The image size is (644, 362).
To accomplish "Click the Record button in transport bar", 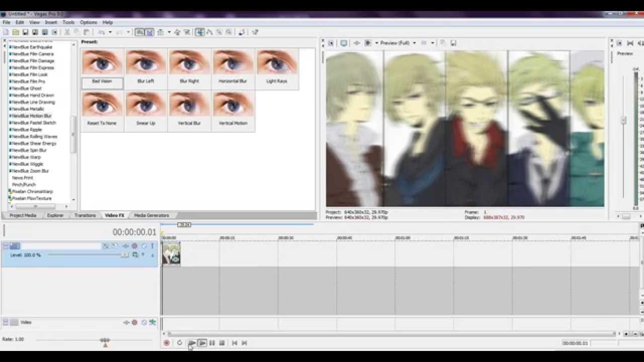I will pyautogui.click(x=167, y=343).
